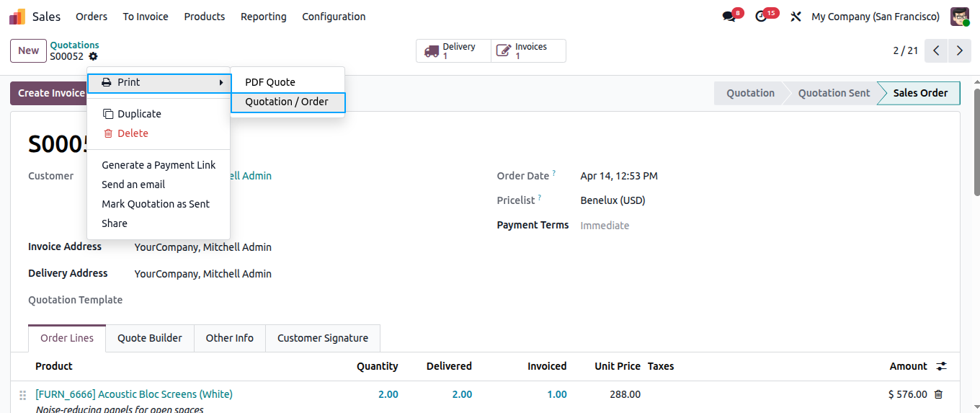Open the Configuration menu
Image resolution: width=980 pixels, height=413 pixels.
[334, 17]
